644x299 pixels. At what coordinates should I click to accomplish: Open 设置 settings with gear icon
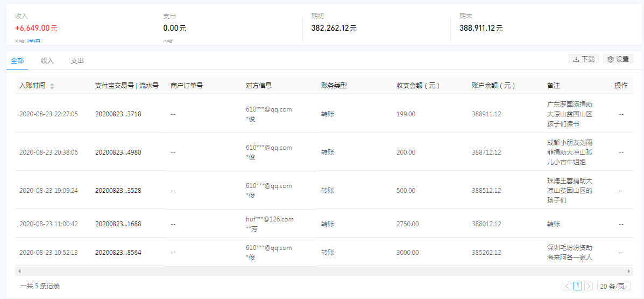point(618,59)
